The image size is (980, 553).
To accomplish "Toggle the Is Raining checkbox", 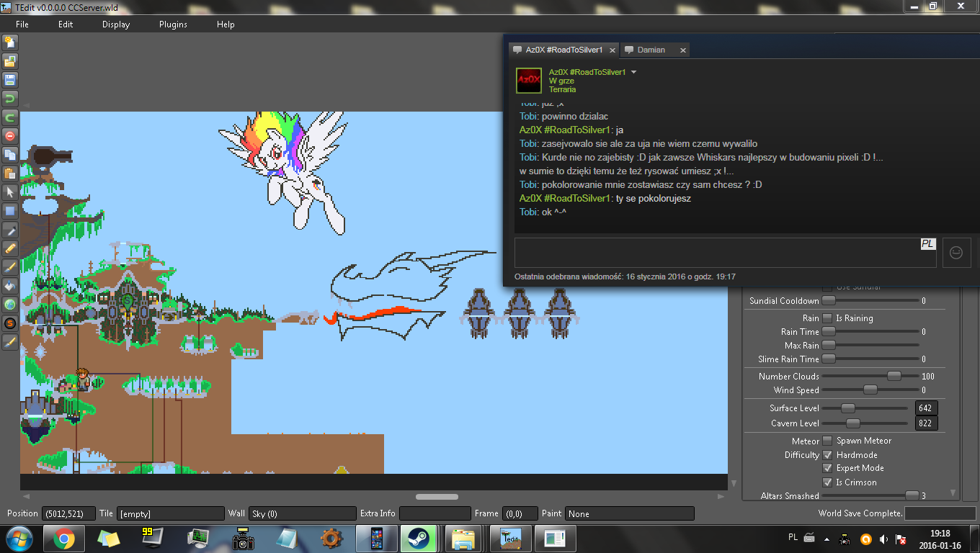I will pos(828,318).
